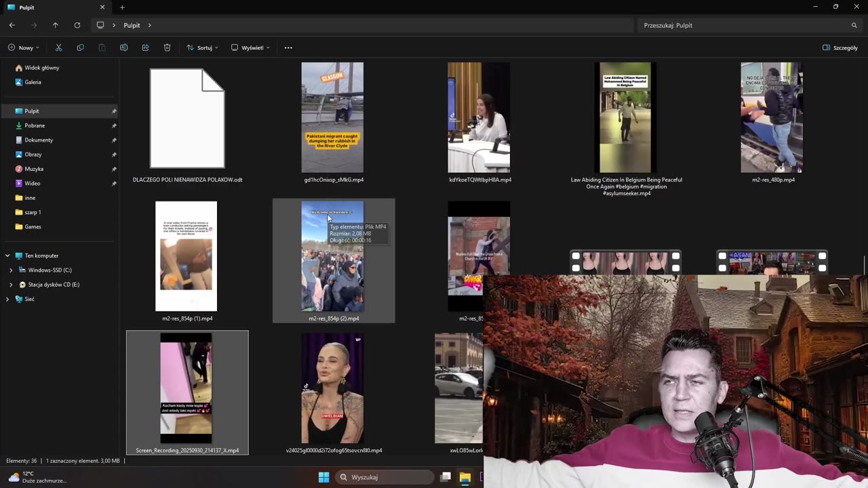Navigate back with the back arrow

[12, 25]
